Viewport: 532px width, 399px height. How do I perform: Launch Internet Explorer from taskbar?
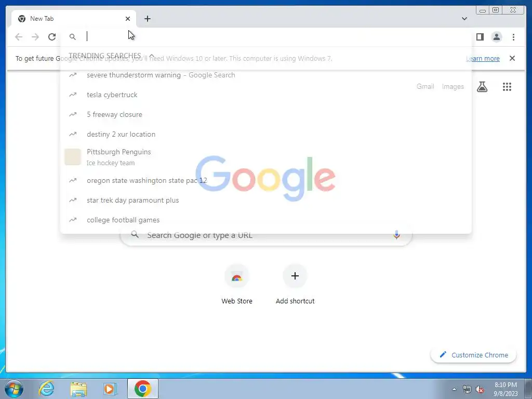(x=46, y=389)
